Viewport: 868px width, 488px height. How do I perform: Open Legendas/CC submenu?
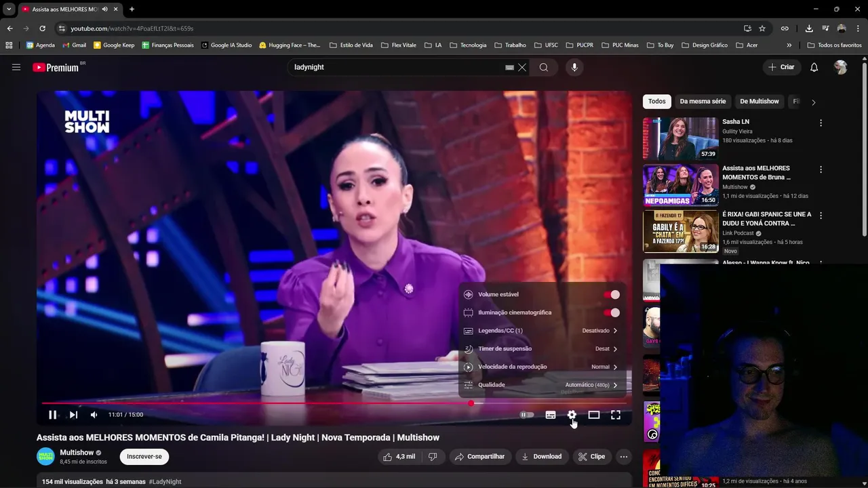coord(541,331)
